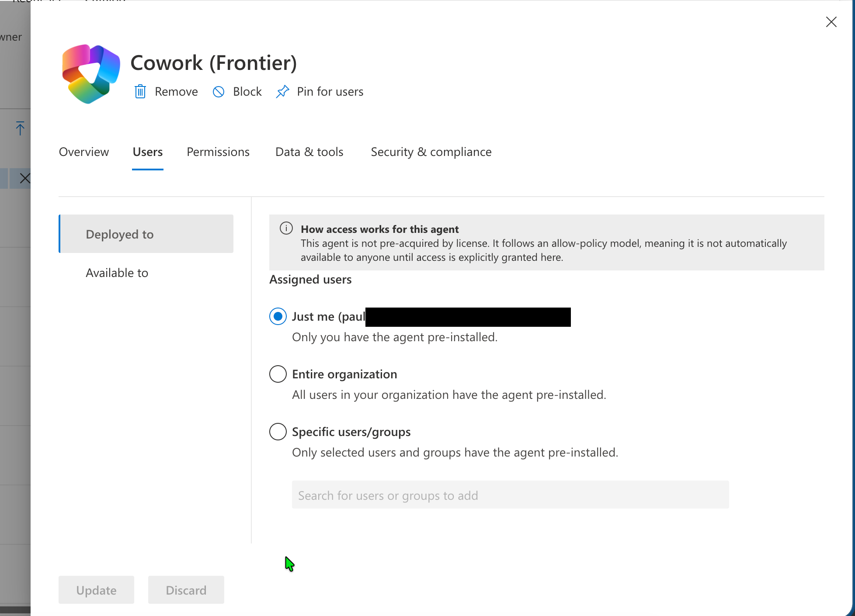855x616 pixels.
Task: Click the Pin for users icon
Action: [x=283, y=91]
